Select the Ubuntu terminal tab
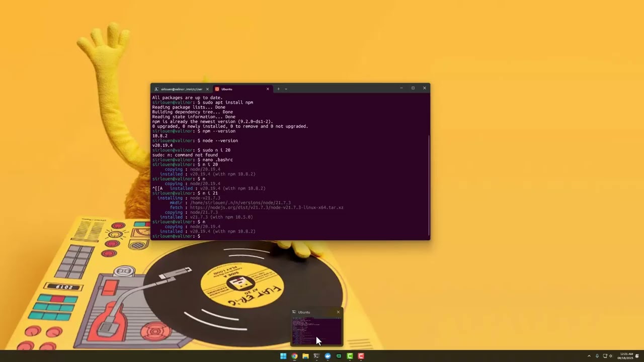The image size is (644, 362). (x=242, y=89)
